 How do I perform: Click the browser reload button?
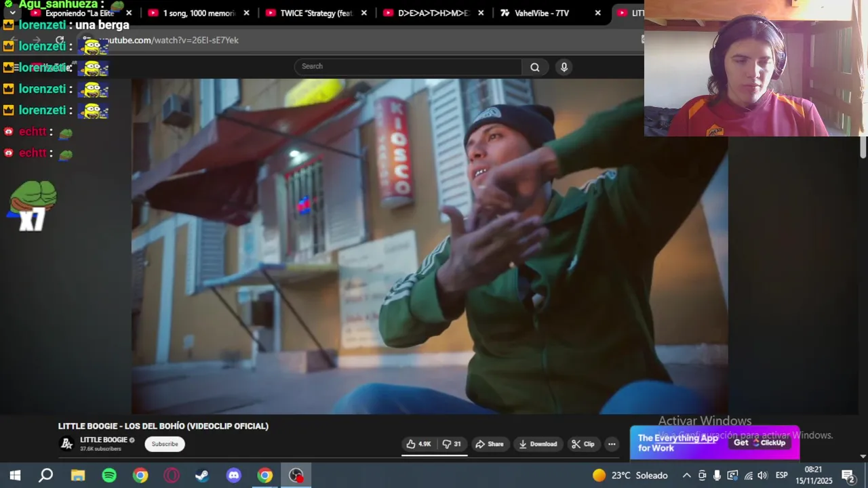tap(60, 40)
